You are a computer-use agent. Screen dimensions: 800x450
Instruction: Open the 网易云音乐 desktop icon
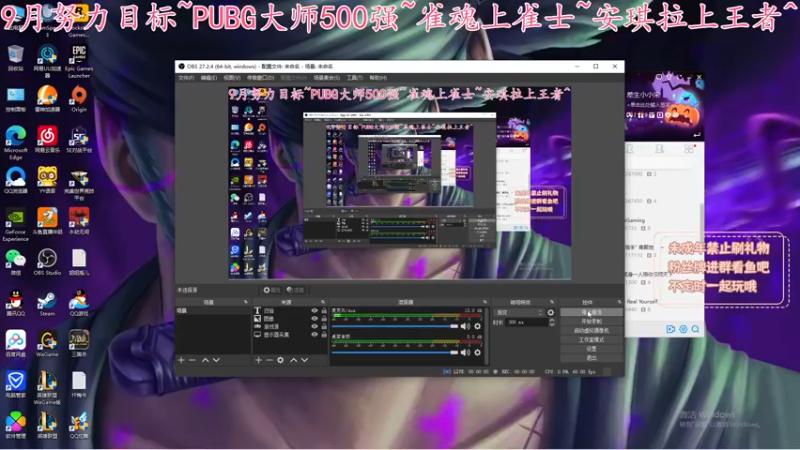(x=47, y=140)
